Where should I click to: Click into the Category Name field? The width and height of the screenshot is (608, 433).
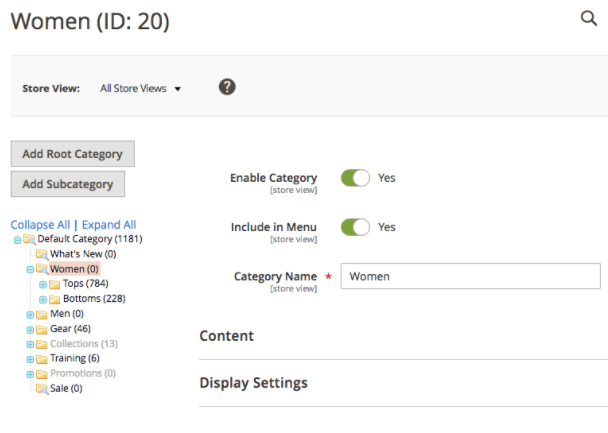coord(470,276)
